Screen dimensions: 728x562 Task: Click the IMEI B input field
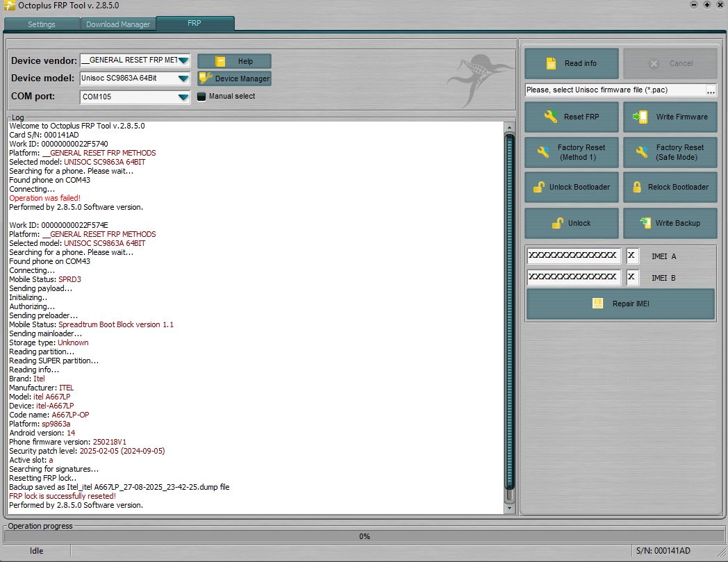click(x=574, y=277)
